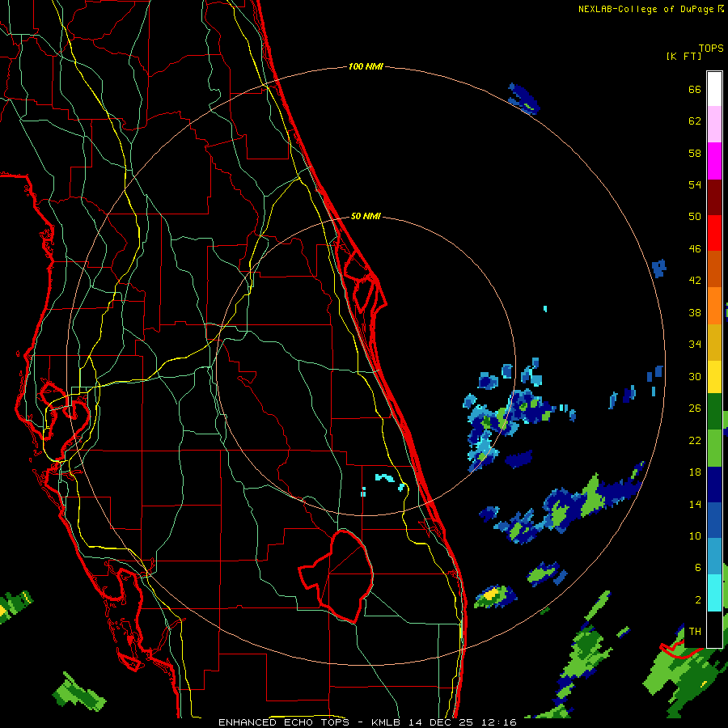Click the gold legend swatch near 34
Viewport: 728px width, 728px height.
714,342
